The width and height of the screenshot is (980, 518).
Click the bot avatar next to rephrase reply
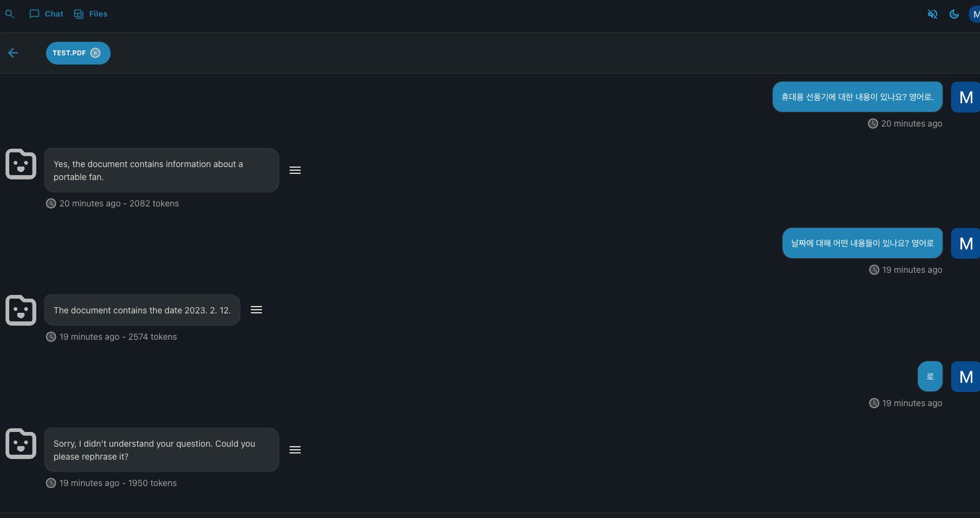point(21,444)
